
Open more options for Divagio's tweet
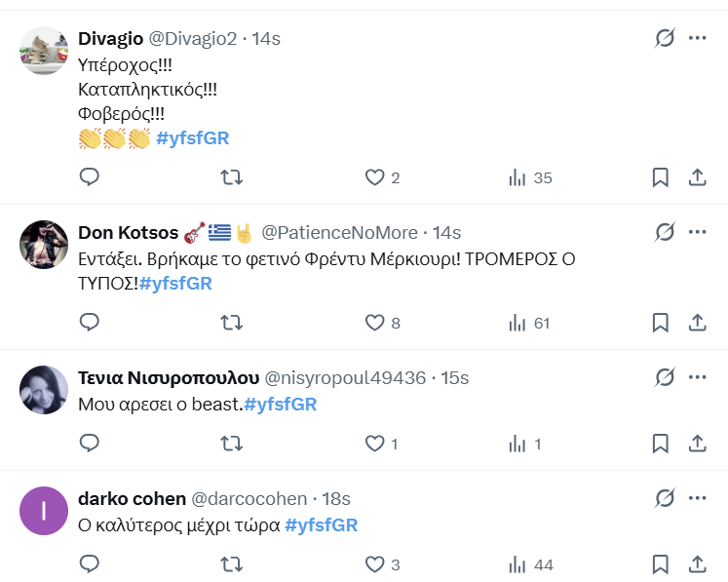coord(698,38)
